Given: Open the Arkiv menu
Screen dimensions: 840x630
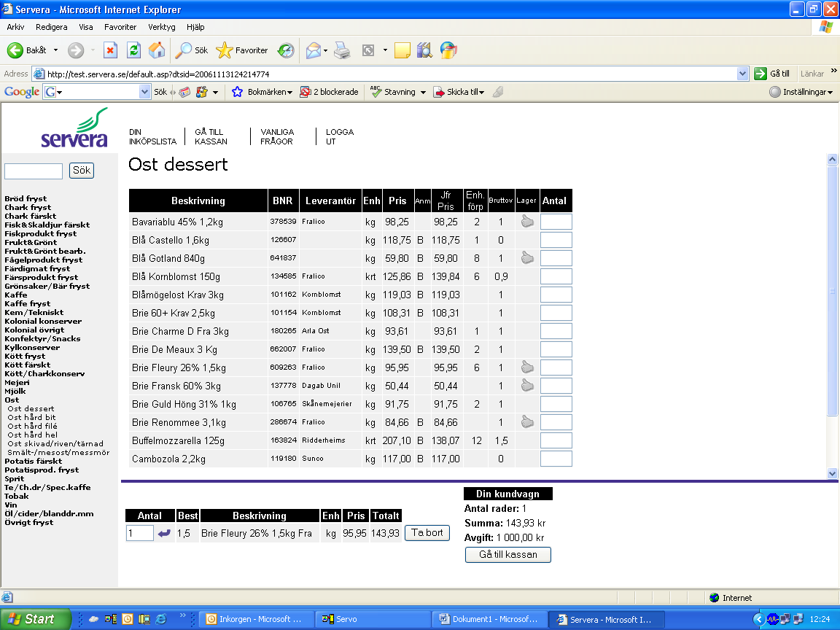Looking at the screenshot, I should click(15, 27).
